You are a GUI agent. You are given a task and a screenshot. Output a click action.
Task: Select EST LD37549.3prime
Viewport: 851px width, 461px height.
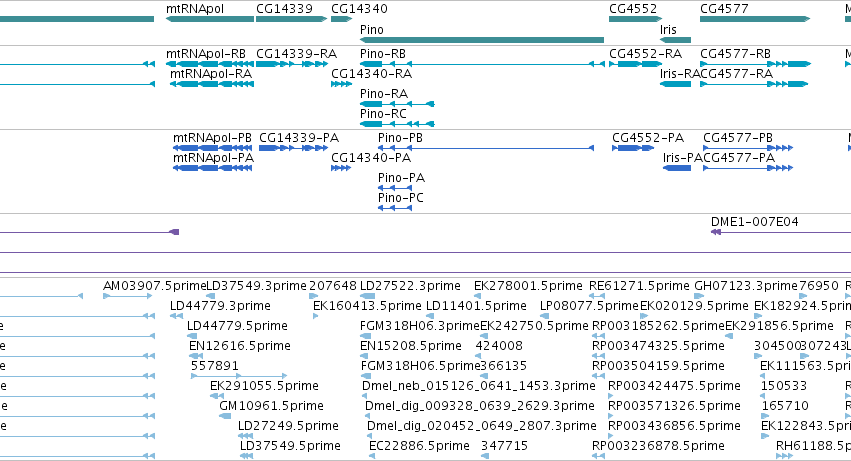click(257, 286)
